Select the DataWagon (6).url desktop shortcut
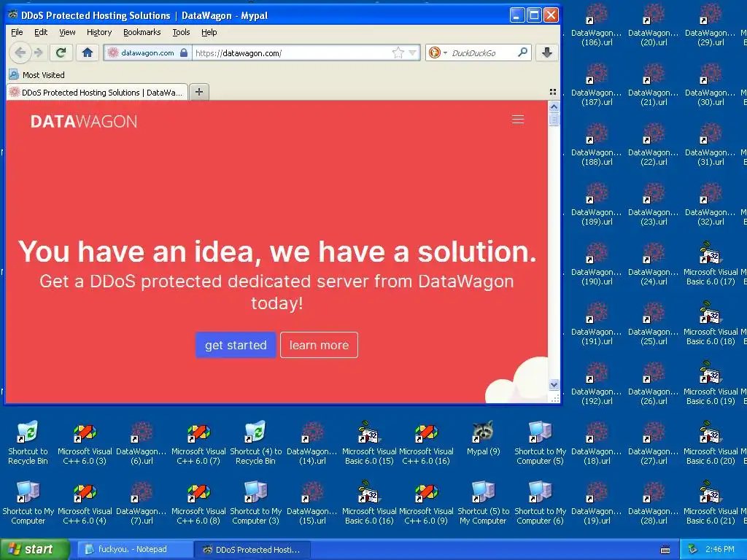 142,443
